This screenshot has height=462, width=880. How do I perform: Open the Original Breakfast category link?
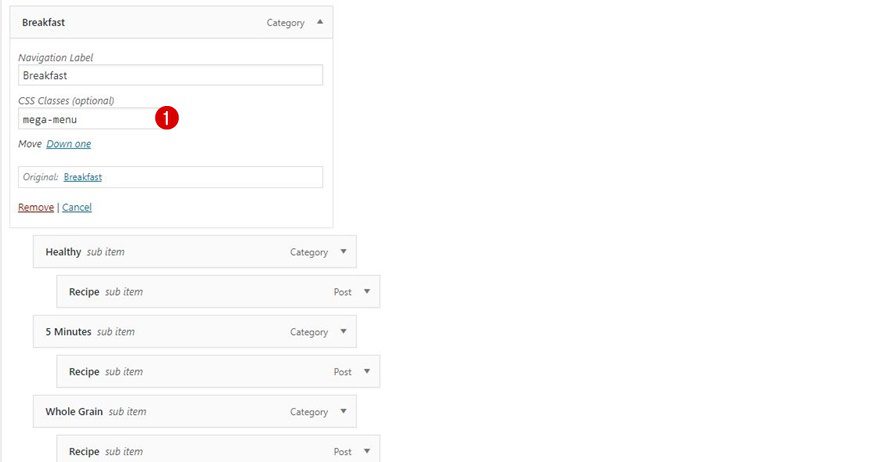click(x=82, y=177)
